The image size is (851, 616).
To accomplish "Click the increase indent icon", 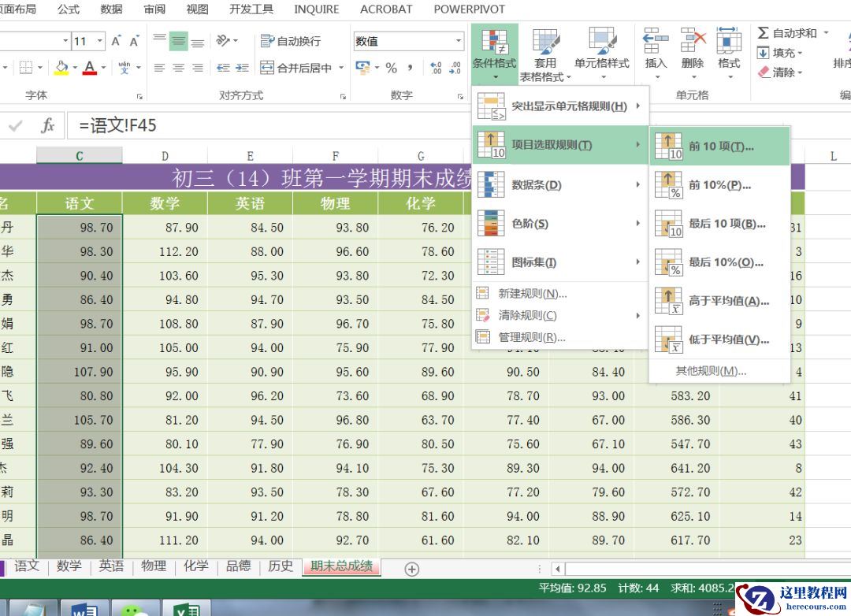I will 243,69.
